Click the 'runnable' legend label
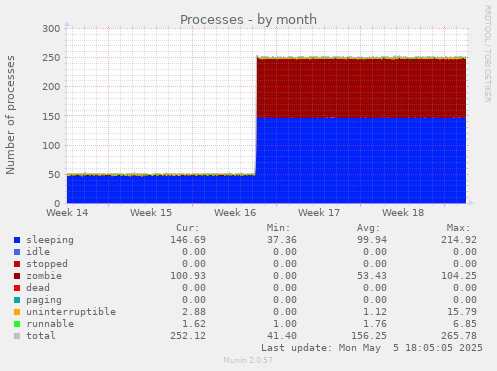 point(50,324)
